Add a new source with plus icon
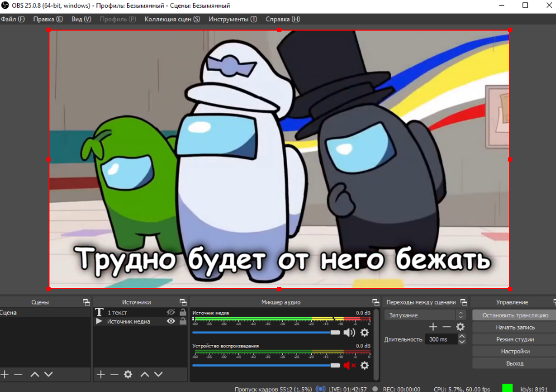The image size is (556, 392). coord(101,374)
